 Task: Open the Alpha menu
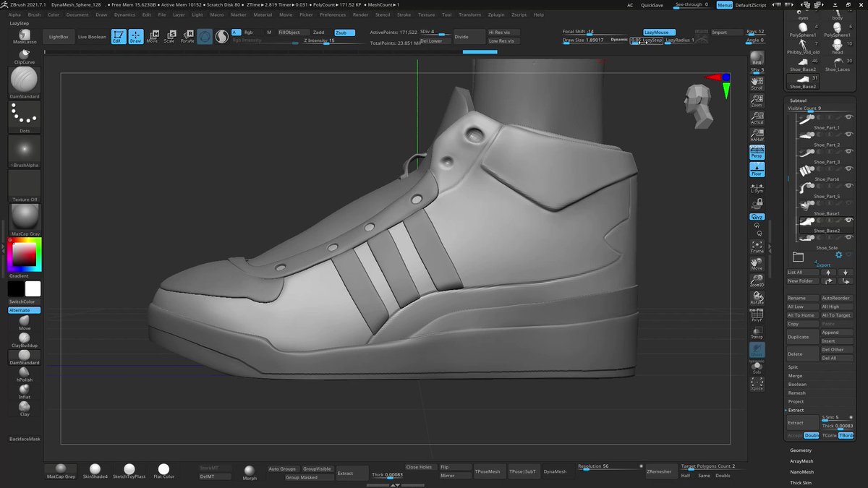14,14
